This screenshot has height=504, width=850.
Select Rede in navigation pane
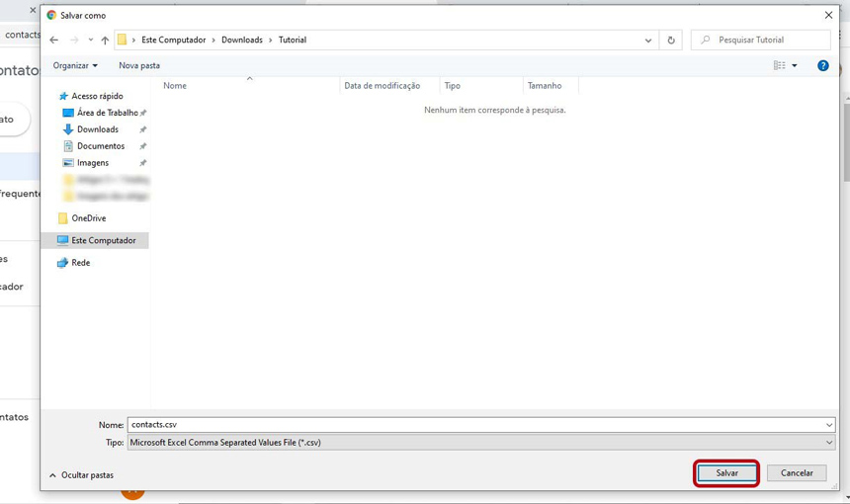pos(80,263)
